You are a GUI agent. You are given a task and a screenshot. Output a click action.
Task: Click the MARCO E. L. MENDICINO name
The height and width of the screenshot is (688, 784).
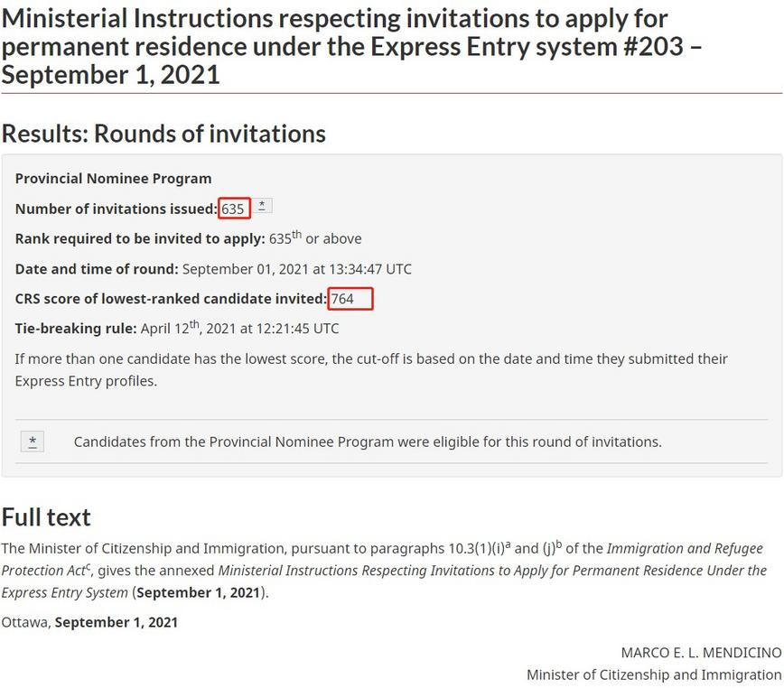click(x=701, y=653)
